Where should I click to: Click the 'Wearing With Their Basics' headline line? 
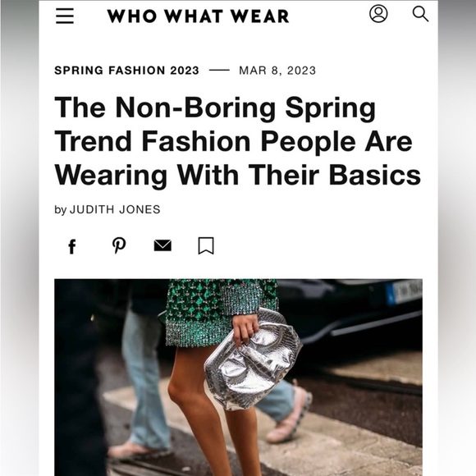click(237, 175)
